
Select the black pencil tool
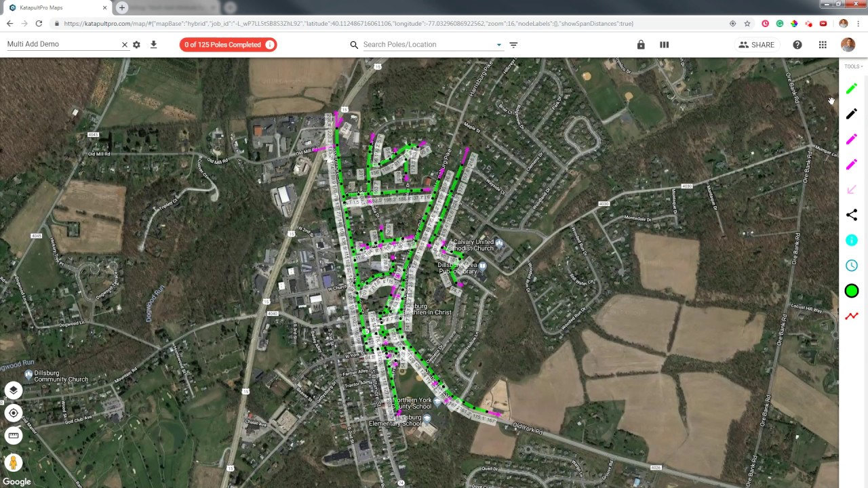click(x=852, y=114)
